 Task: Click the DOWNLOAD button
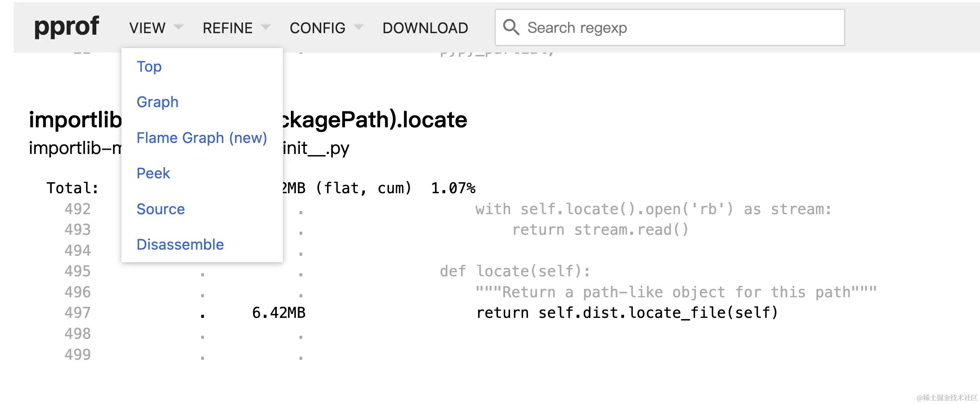tap(425, 28)
